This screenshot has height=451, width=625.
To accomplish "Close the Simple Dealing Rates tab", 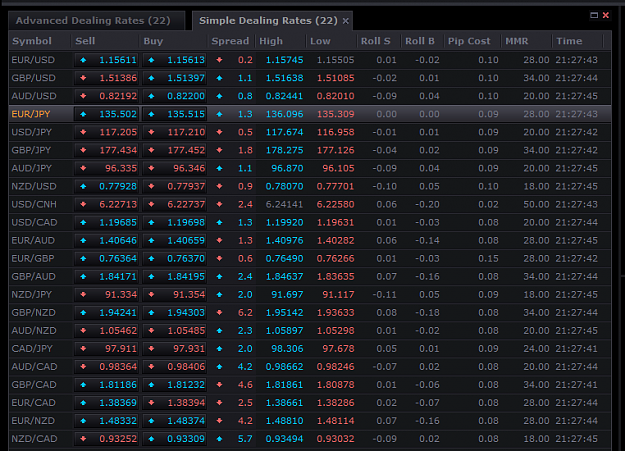I will click(x=346, y=21).
